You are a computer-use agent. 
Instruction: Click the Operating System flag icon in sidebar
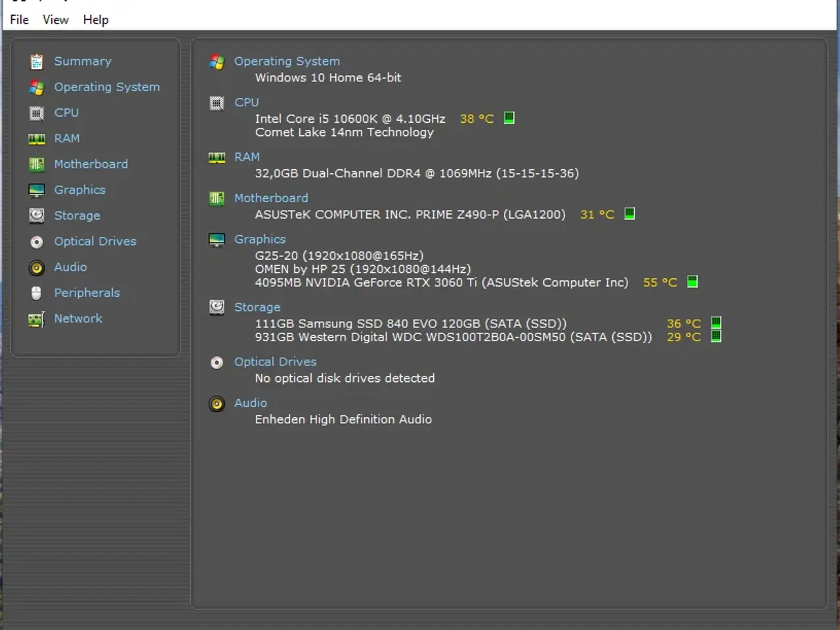coord(37,87)
